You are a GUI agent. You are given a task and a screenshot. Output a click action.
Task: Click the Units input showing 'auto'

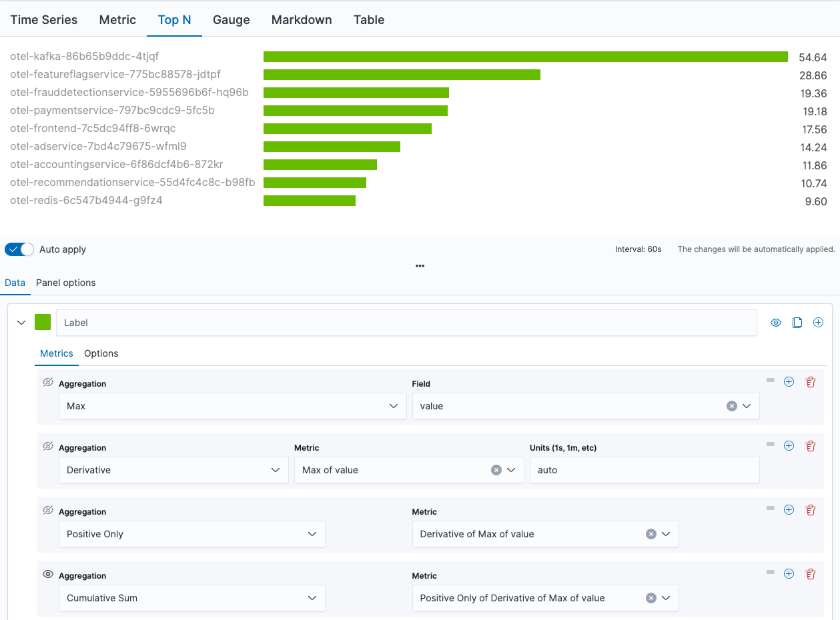click(643, 469)
